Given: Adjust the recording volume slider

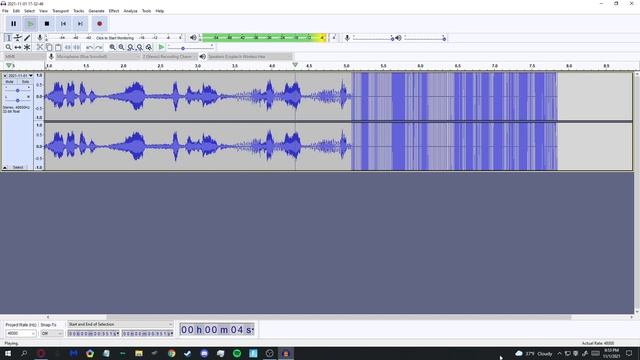Looking at the screenshot, I should coord(373,38).
